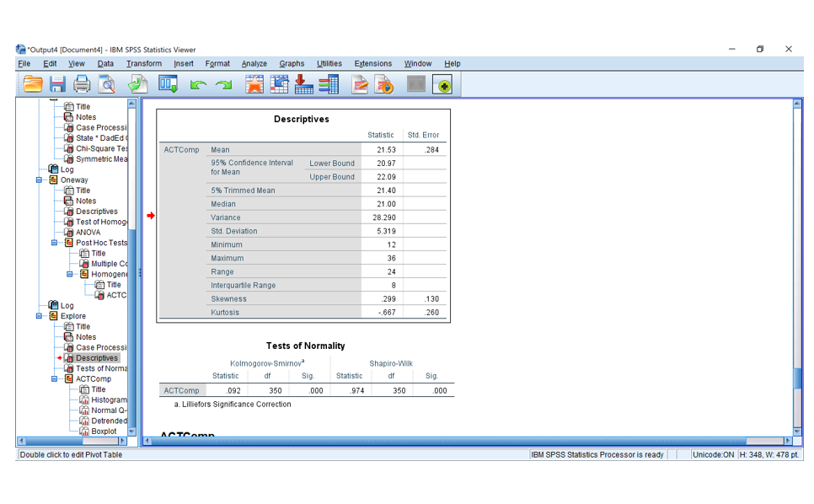Viewport: 814px width, 504px height.
Task: Click the Variance value 28.290
Action: [384, 217]
